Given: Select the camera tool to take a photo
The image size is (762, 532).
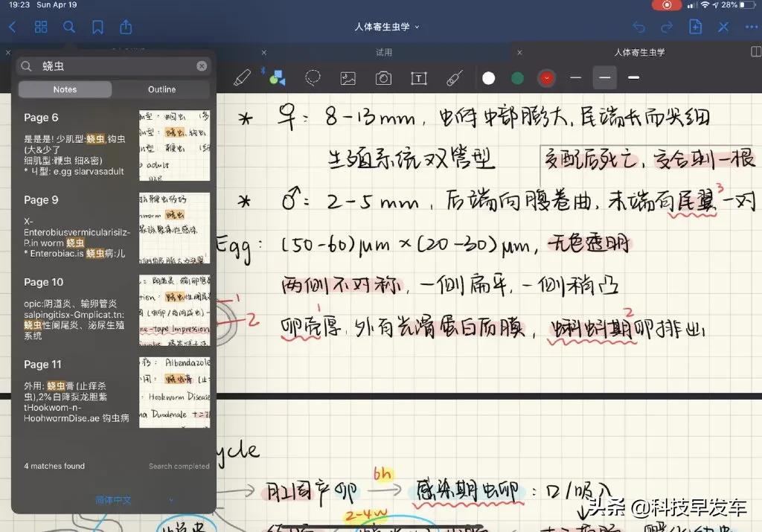Looking at the screenshot, I should click(382, 77).
